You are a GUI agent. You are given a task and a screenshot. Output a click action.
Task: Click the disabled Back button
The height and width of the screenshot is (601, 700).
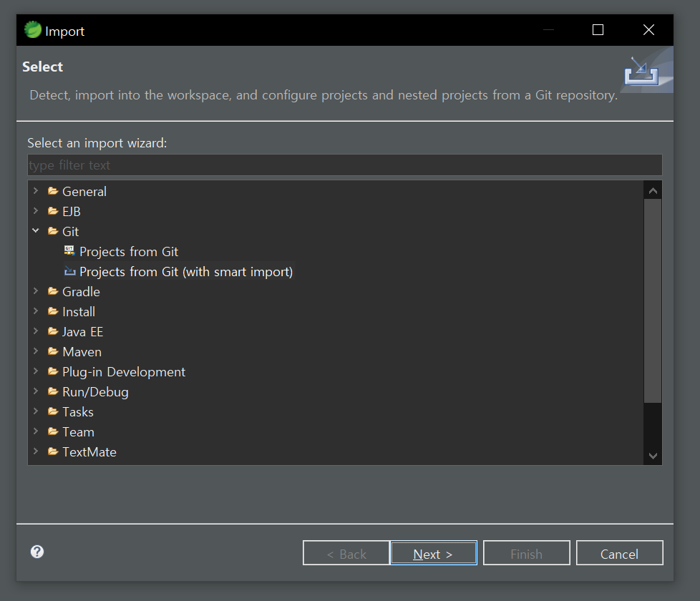pyautogui.click(x=346, y=553)
